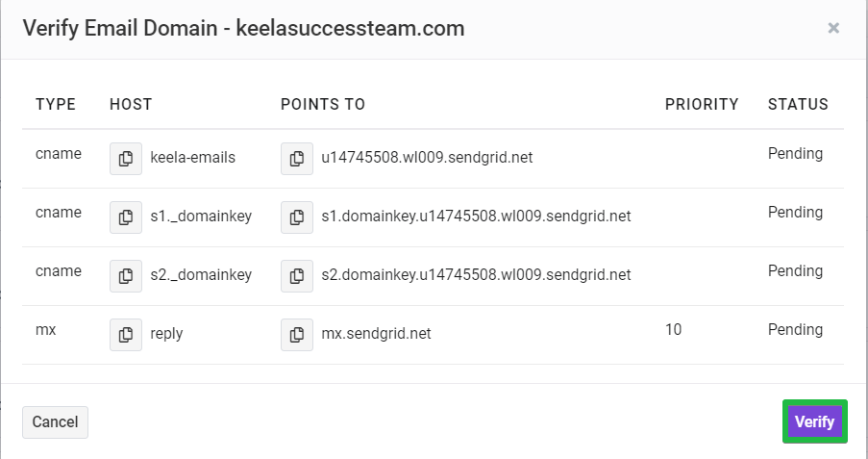The image size is (868, 459).
Task: Click the HOST column header
Action: coord(131,104)
